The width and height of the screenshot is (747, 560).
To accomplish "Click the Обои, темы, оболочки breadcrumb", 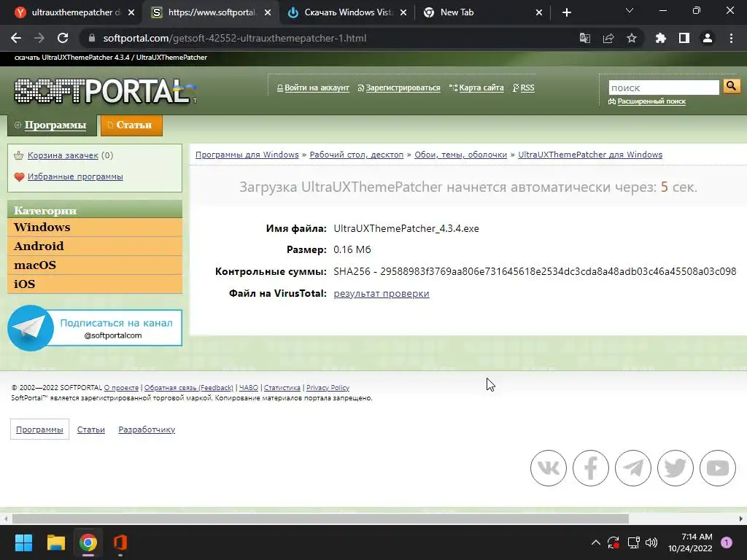I will click(x=461, y=155).
